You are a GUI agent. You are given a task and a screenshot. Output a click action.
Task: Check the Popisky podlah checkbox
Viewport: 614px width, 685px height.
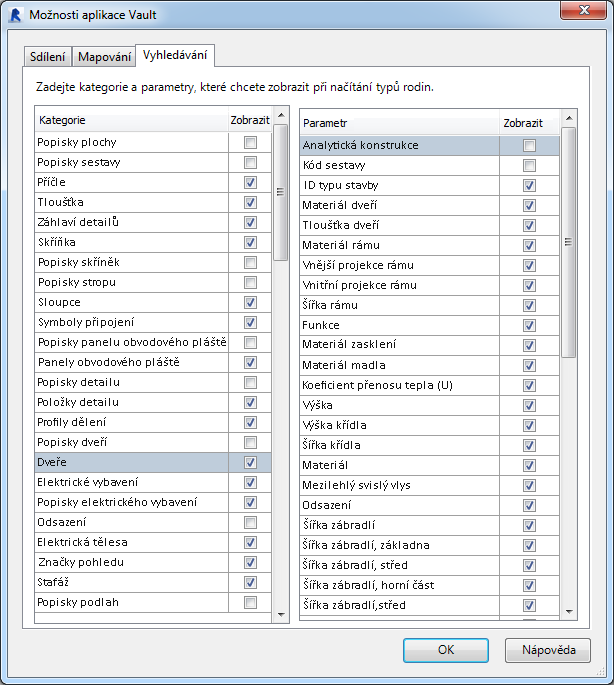tap(250, 602)
